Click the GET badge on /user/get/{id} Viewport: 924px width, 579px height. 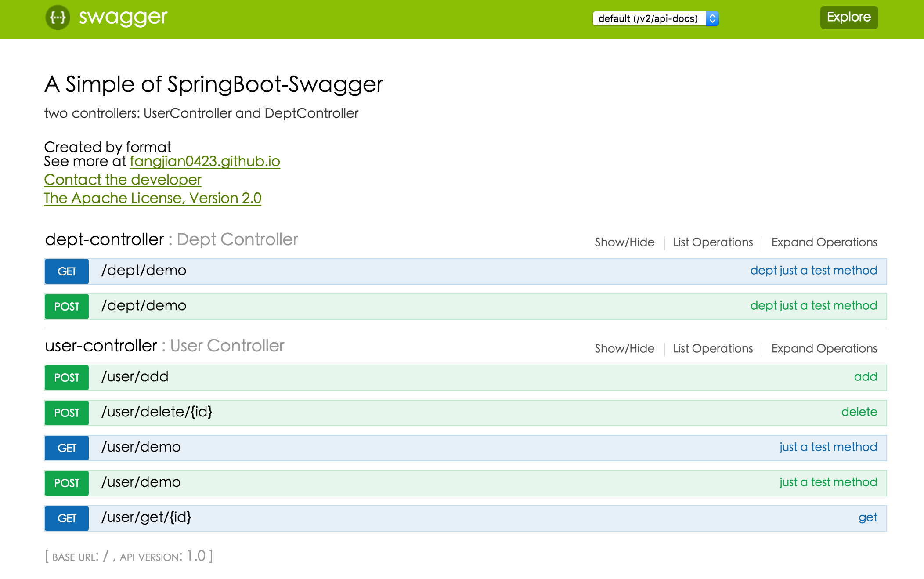(x=66, y=518)
